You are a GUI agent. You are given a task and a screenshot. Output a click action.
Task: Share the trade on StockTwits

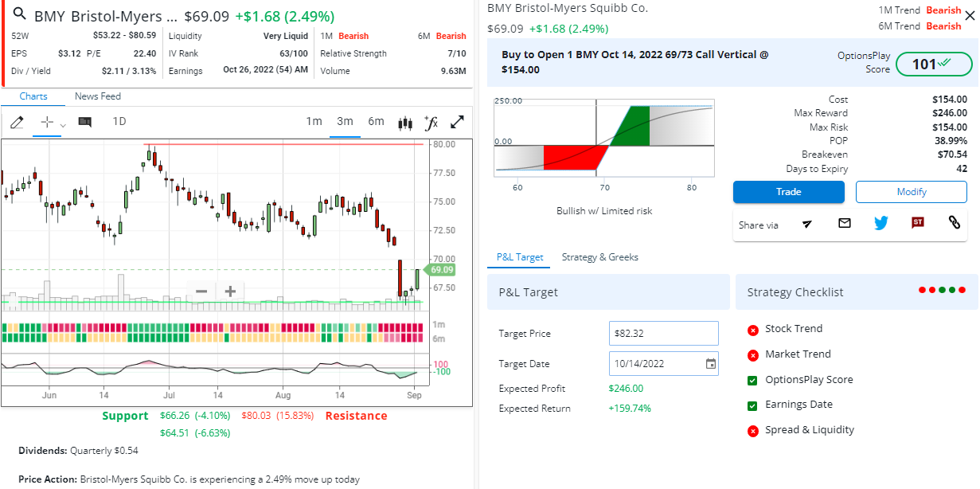(x=918, y=223)
